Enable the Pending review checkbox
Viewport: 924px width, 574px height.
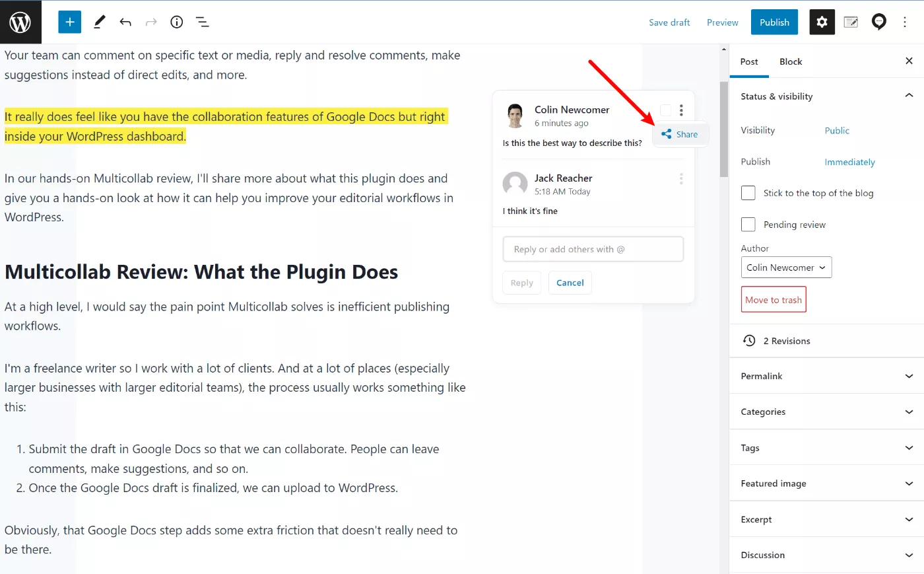748,225
